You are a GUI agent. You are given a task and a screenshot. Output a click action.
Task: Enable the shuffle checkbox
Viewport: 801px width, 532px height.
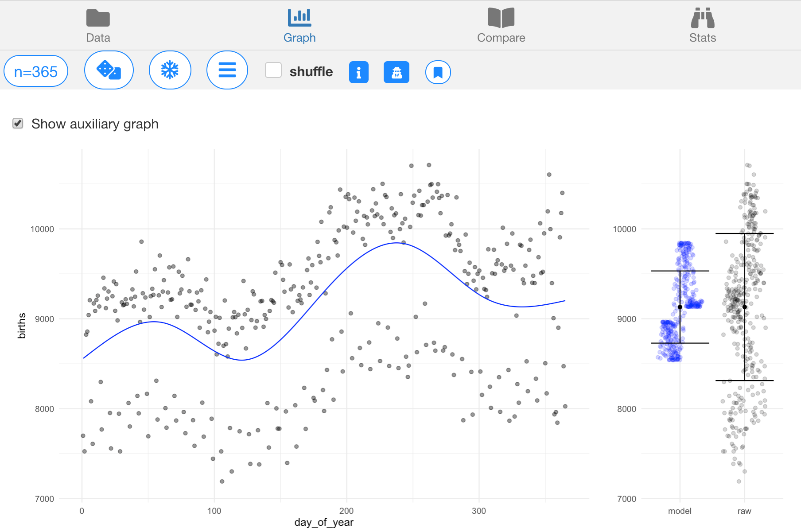[x=273, y=70]
